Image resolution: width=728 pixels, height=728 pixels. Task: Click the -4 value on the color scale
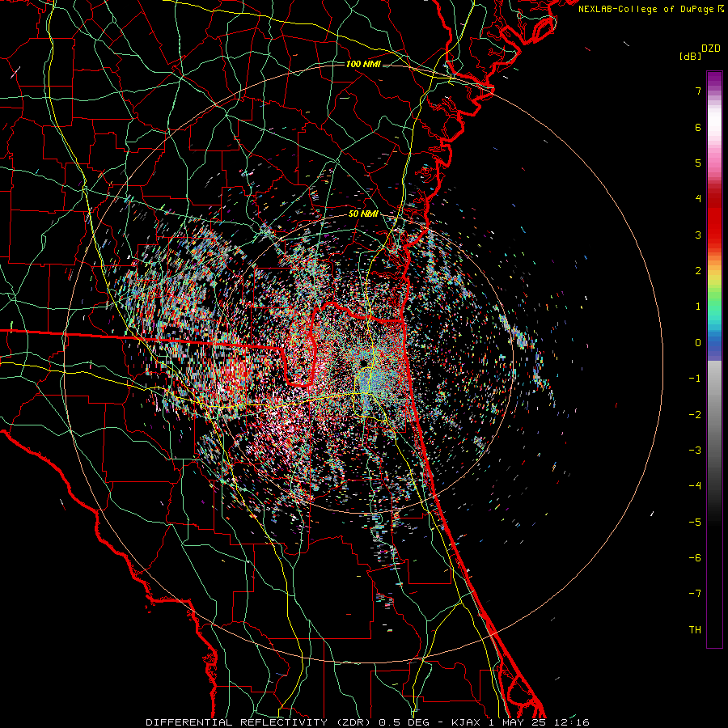(695, 486)
